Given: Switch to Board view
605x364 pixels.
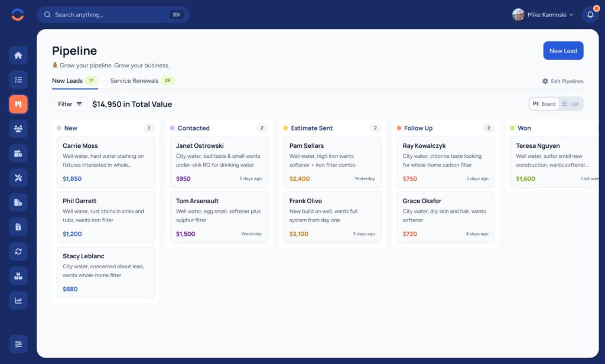Looking at the screenshot, I should [544, 104].
